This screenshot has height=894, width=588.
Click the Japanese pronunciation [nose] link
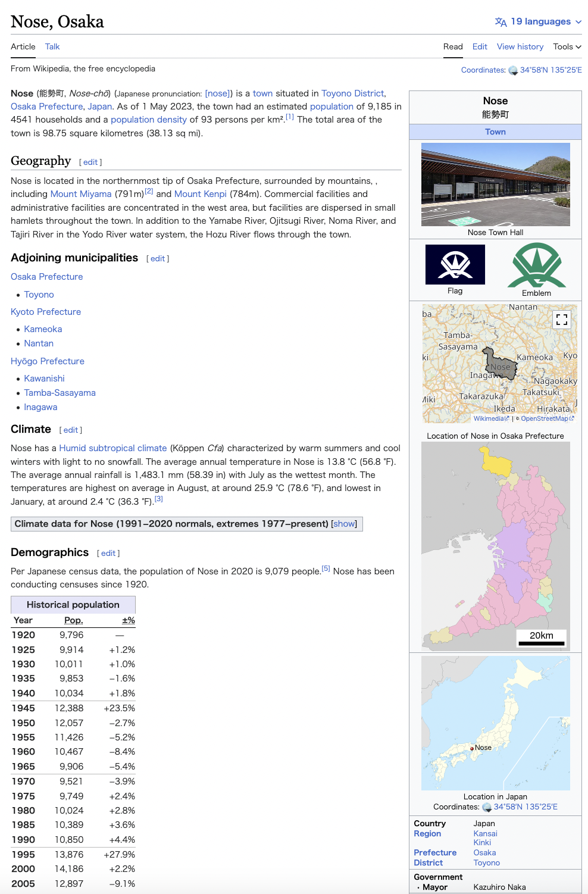218,93
